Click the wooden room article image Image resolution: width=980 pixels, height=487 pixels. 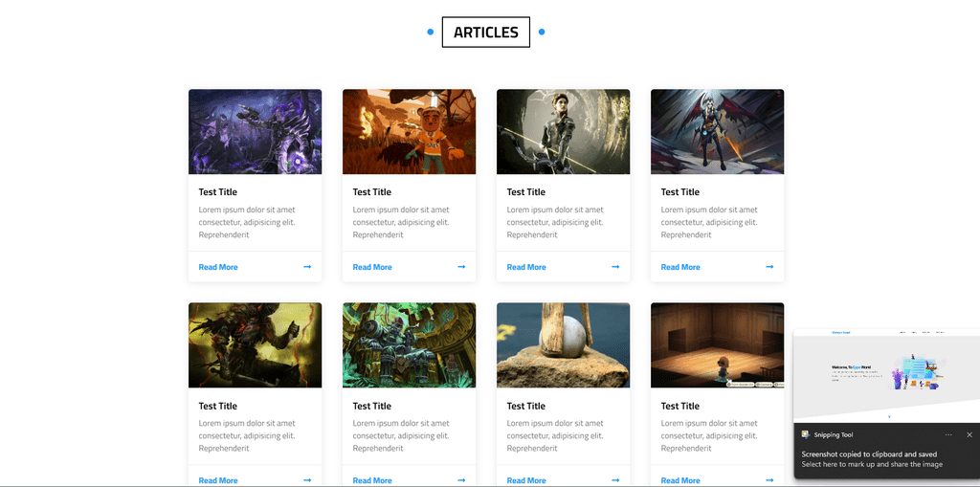(x=718, y=345)
